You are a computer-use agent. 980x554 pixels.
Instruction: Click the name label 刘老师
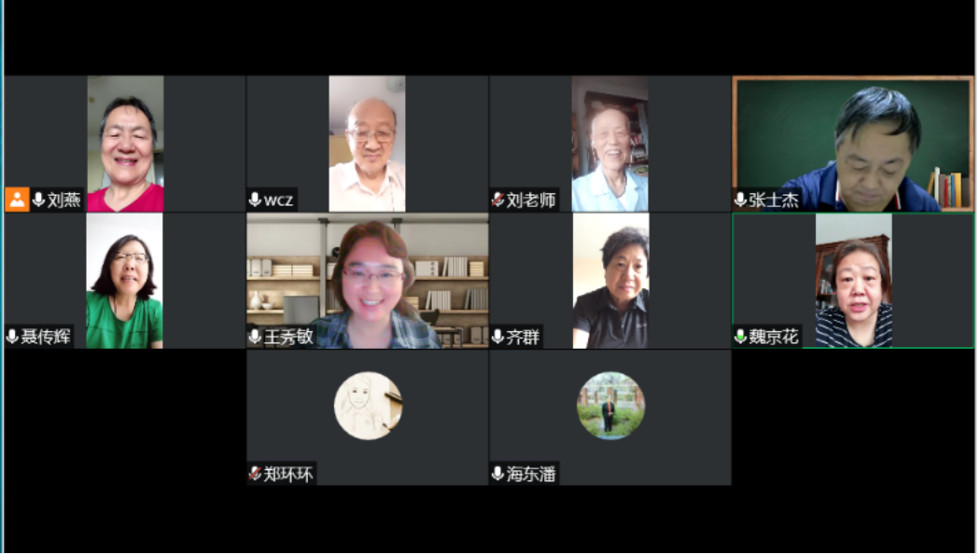coord(531,200)
